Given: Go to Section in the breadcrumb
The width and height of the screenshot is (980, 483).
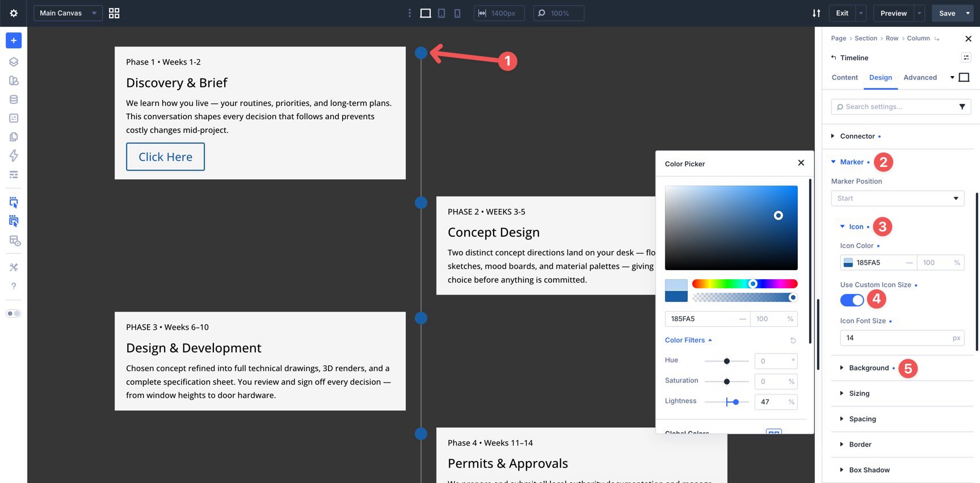Looking at the screenshot, I should 866,38.
